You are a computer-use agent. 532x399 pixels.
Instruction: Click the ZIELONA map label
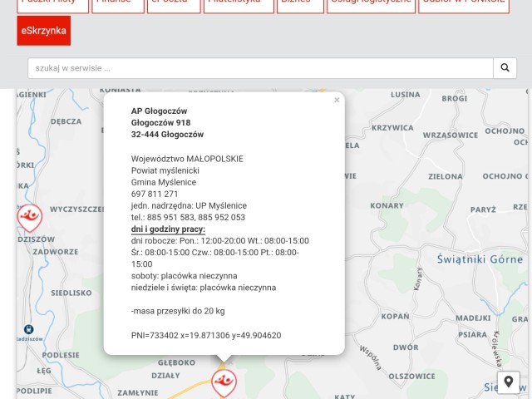446,176
